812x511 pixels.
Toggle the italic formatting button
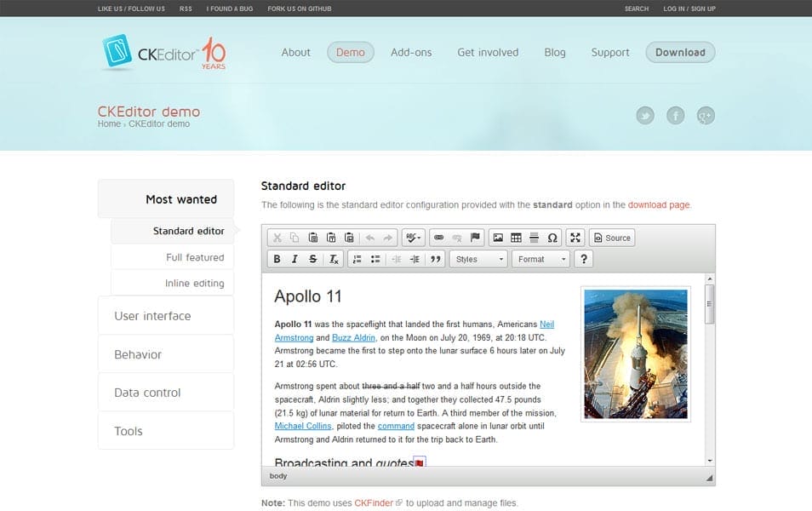point(294,258)
